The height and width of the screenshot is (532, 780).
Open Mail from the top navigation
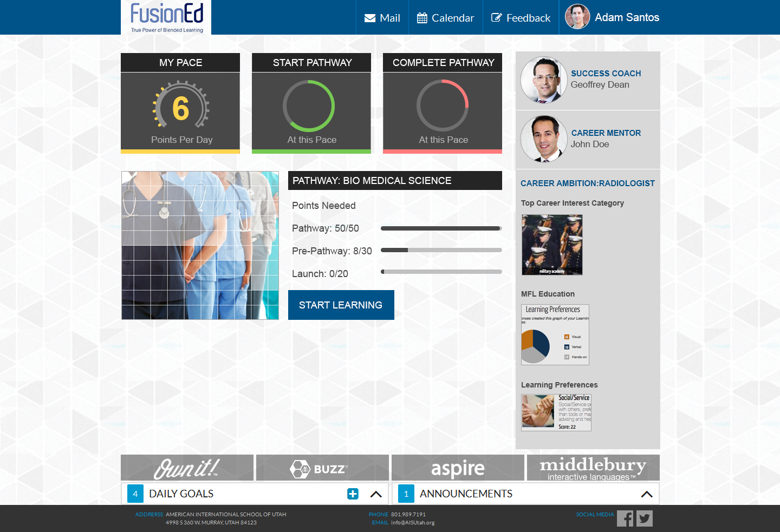pyautogui.click(x=382, y=18)
